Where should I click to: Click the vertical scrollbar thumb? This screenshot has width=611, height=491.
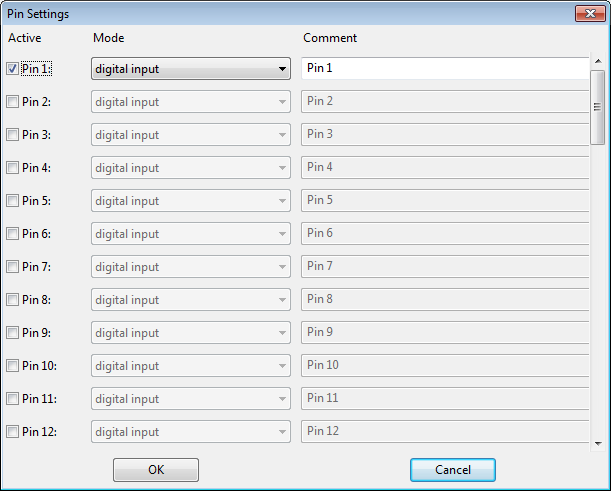[x=598, y=107]
